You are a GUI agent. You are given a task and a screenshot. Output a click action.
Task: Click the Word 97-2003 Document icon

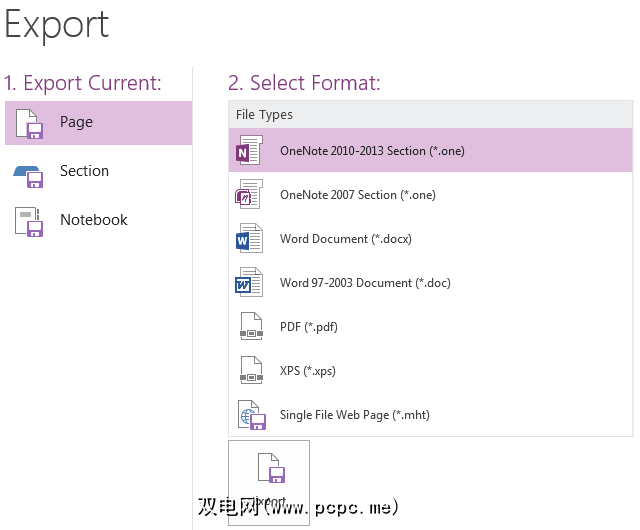tap(249, 283)
